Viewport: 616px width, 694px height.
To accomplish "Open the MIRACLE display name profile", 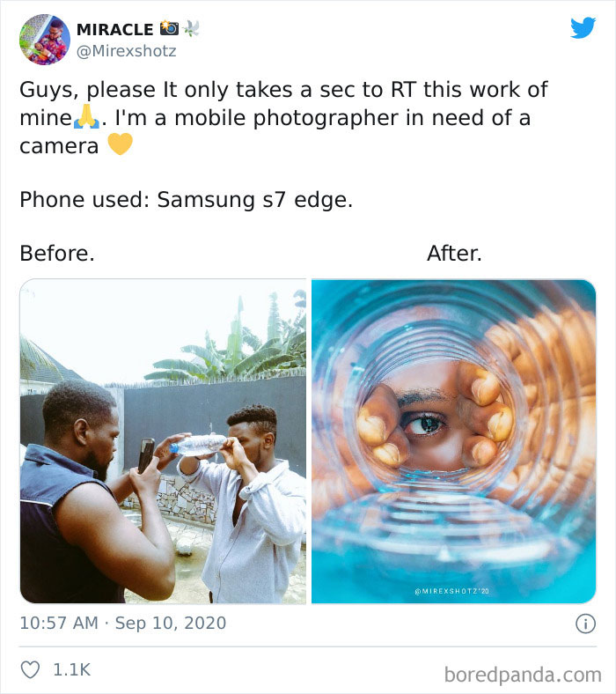I will [114, 29].
